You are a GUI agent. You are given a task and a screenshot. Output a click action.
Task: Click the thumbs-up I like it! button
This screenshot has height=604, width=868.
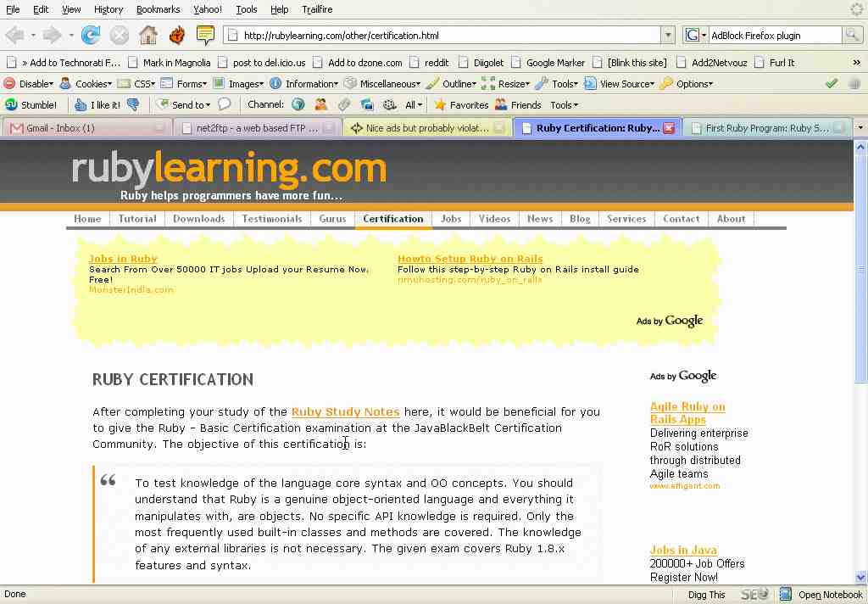(97, 104)
